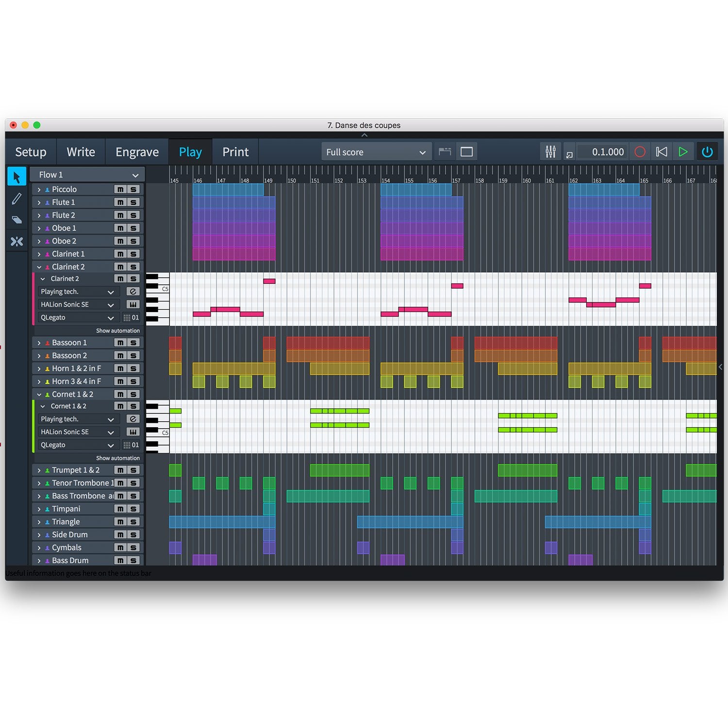Open the Full score layout dropdown

375,152
